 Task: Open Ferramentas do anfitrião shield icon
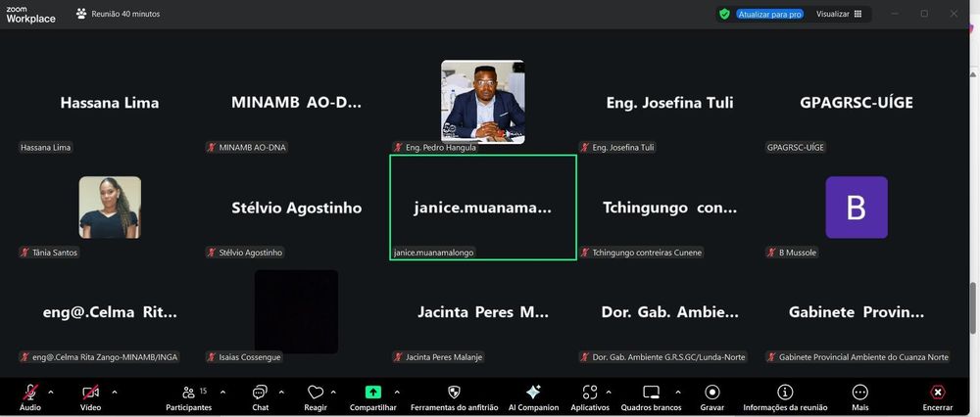pos(454,395)
